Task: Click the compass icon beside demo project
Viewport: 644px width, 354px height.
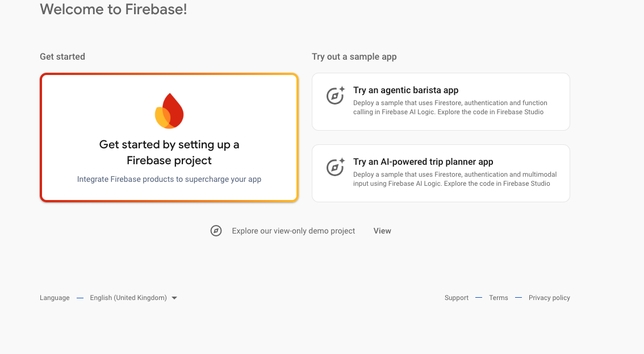Action: (216, 231)
